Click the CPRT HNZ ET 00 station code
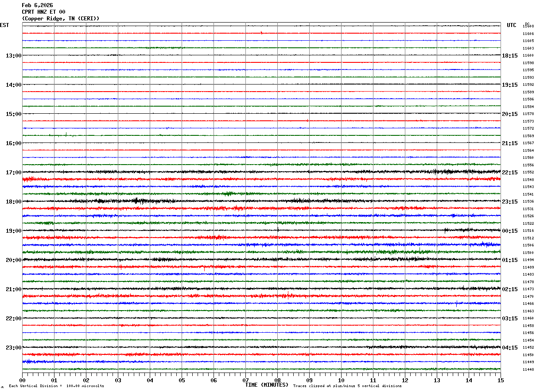Image resolution: width=536 pixels, height=392 pixels. point(43,12)
